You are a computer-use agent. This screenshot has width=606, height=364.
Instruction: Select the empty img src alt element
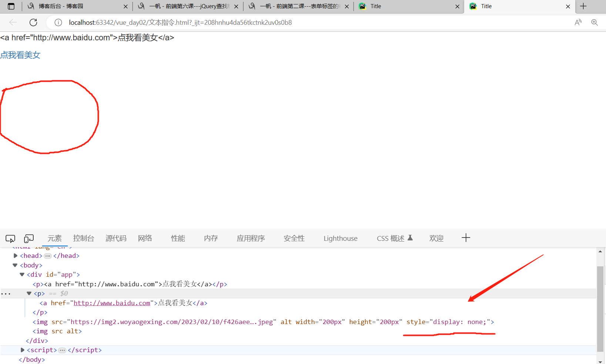pos(57,331)
